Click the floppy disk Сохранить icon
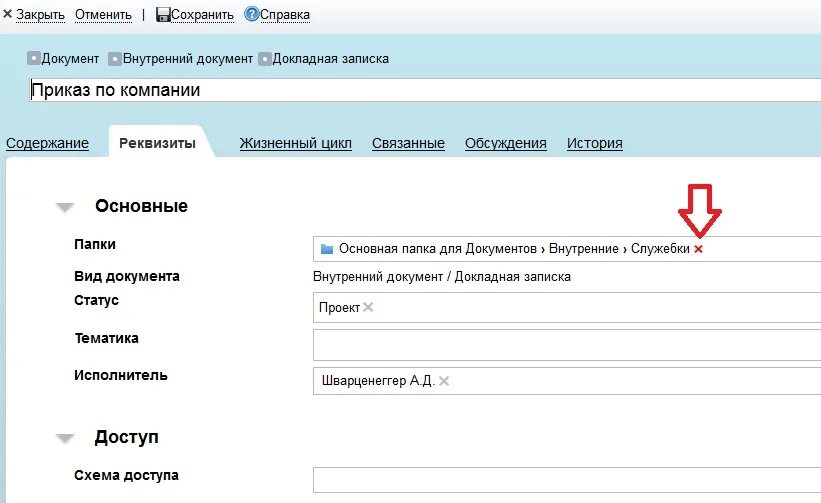The height and width of the screenshot is (503, 821). (163, 15)
